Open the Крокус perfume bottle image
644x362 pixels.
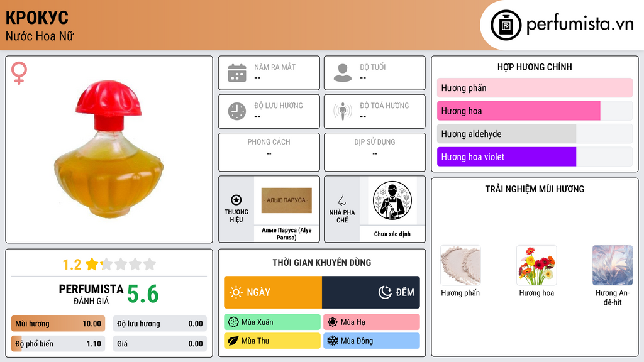[109, 148]
